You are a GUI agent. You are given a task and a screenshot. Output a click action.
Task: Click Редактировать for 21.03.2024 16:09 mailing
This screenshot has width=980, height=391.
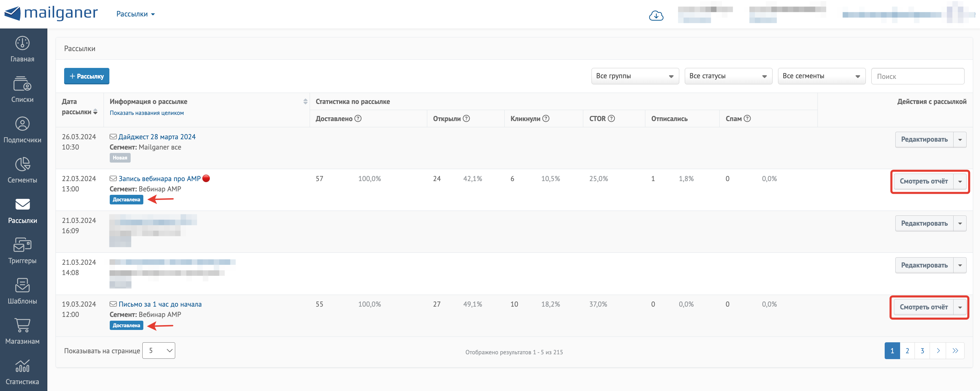pos(924,223)
